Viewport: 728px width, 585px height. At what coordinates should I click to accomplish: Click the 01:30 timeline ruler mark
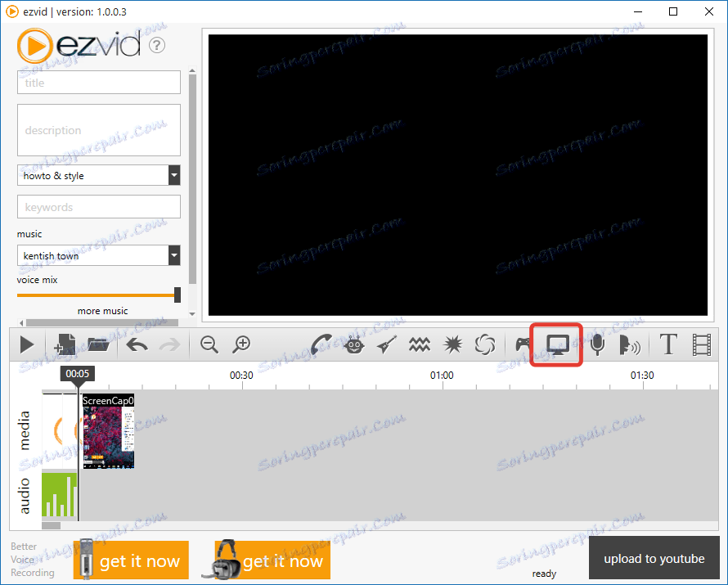point(642,376)
